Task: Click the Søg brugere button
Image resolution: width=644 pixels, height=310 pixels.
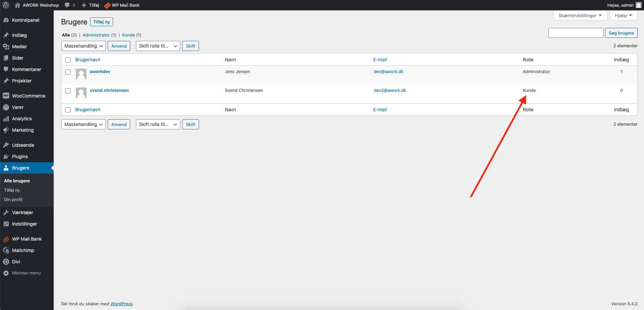Action: click(x=621, y=33)
